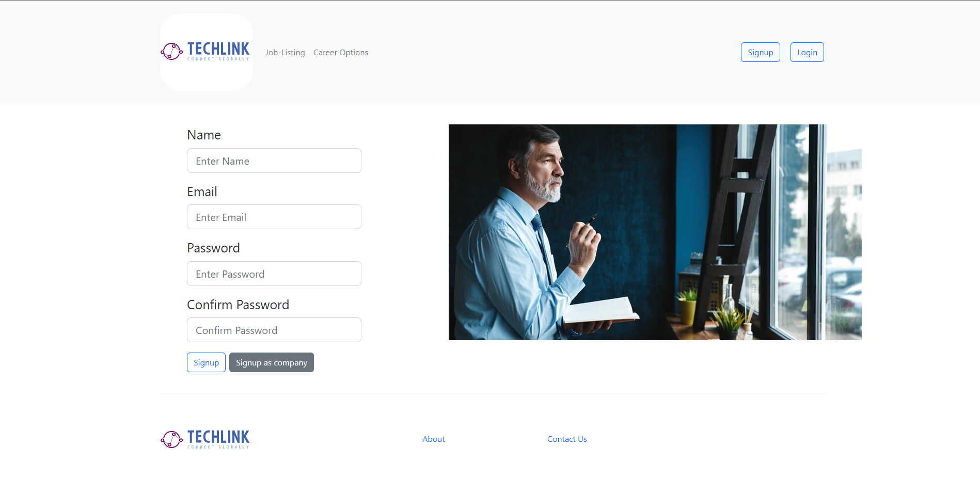Click the Password label above Enter Password

pos(213,248)
